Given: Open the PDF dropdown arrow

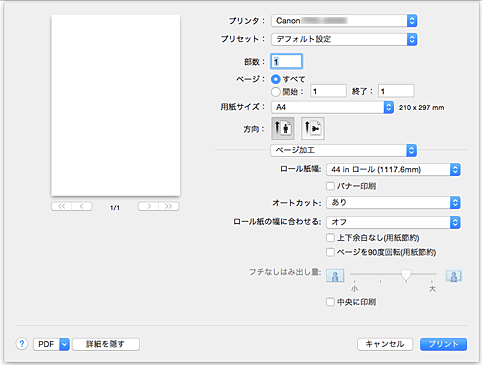Looking at the screenshot, I should coord(65,344).
